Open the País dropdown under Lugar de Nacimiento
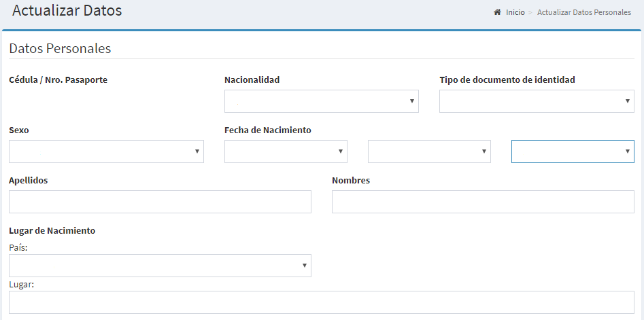The height and width of the screenshot is (320, 644). [x=160, y=266]
